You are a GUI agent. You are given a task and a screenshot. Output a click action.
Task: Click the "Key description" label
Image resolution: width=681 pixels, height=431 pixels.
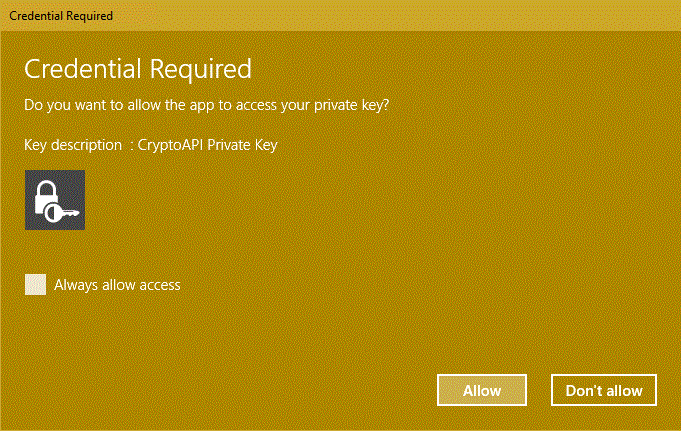pos(72,145)
